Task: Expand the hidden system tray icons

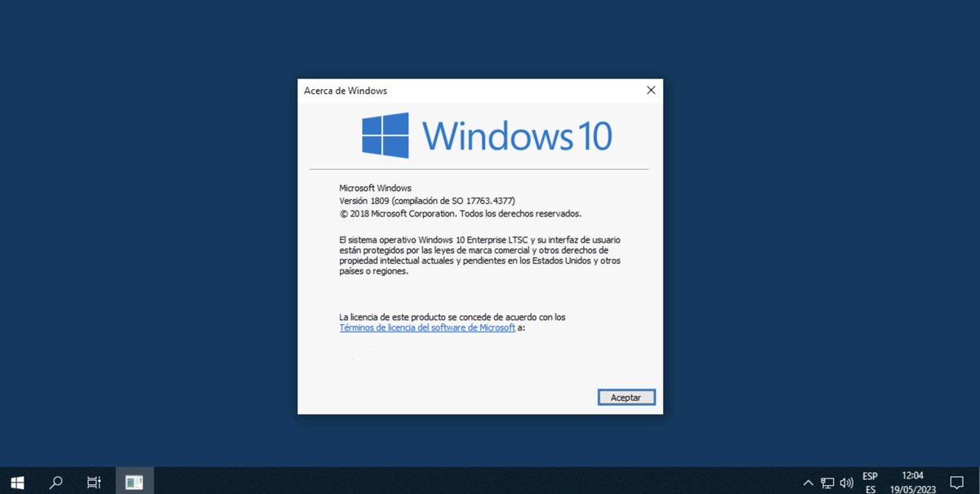Action: click(x=808, y=482)
